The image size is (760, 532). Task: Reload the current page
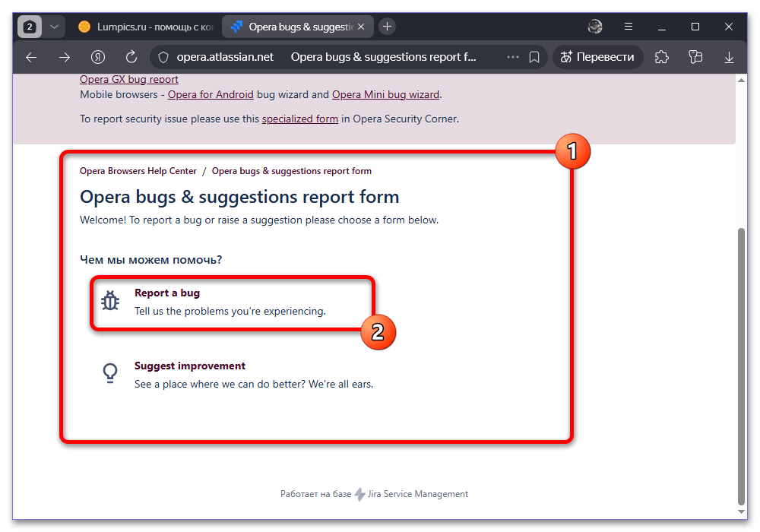(x=131, y=57)
